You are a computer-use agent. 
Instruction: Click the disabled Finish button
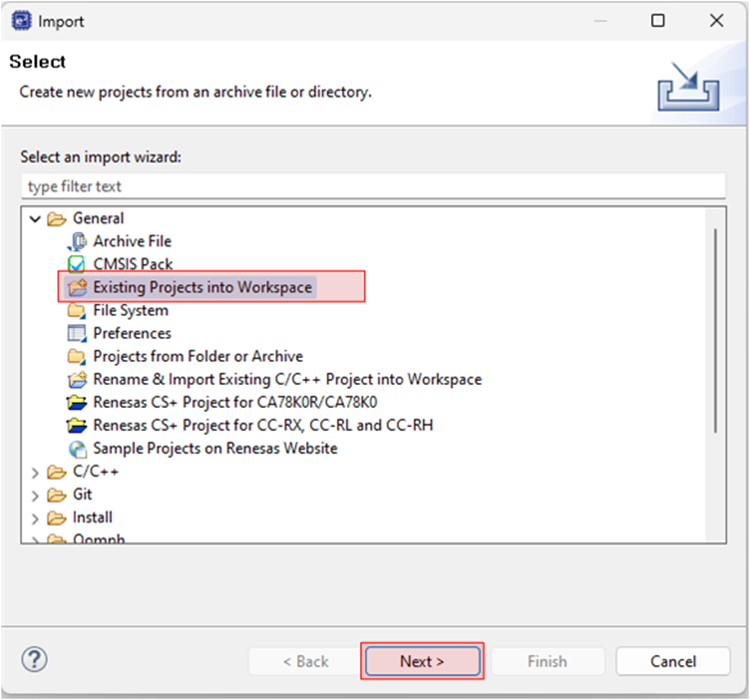pos(548,661)
